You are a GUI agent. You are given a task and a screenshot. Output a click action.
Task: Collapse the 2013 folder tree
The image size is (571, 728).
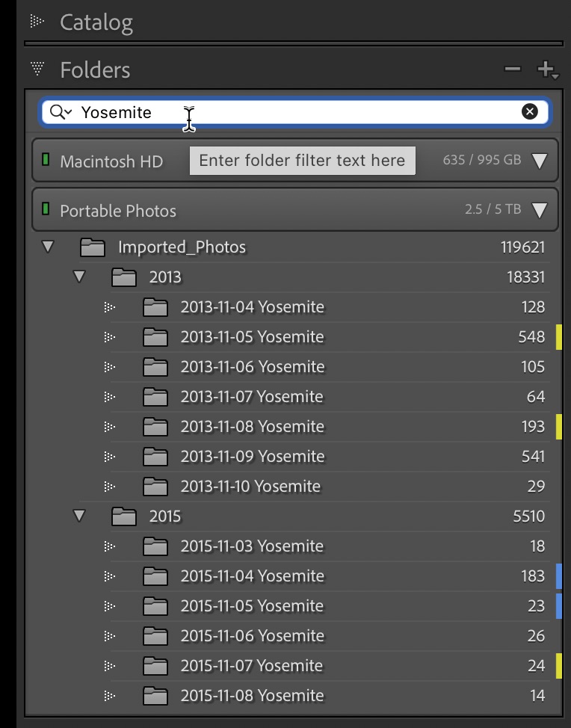79,277
